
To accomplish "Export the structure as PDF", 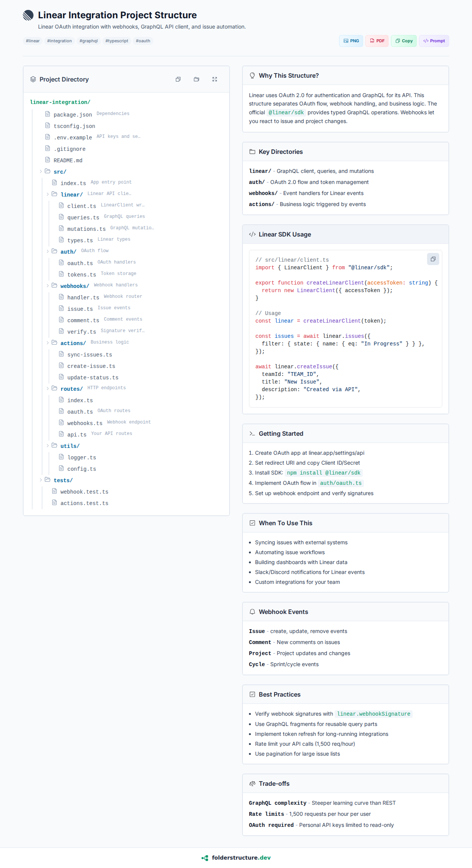I will [x=377, y=41].
